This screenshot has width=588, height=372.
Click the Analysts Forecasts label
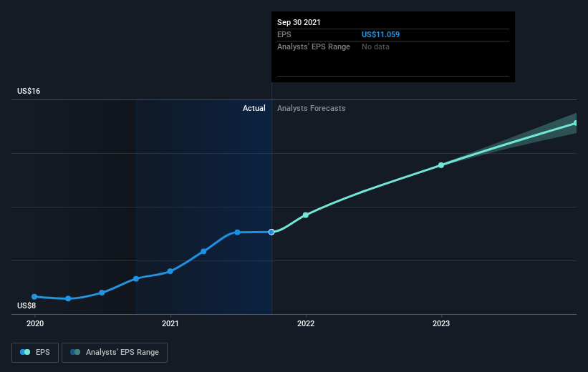point(312,108)
